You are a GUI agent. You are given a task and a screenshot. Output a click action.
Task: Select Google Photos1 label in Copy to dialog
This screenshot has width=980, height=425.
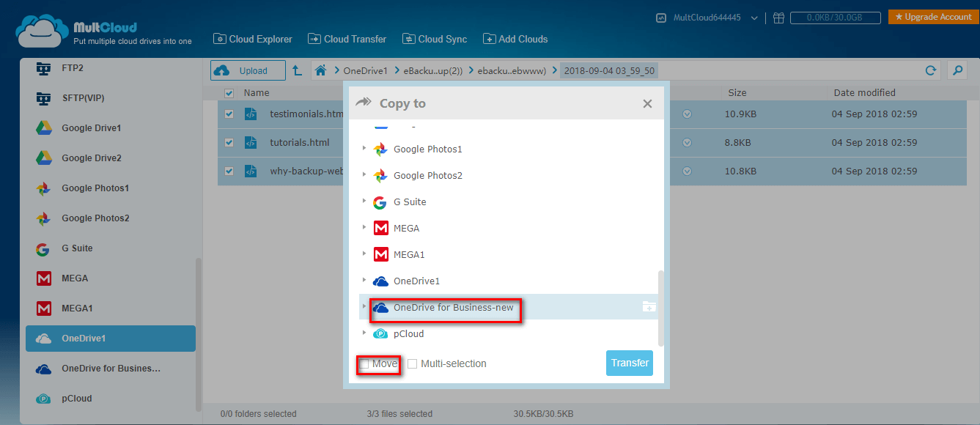428,149
